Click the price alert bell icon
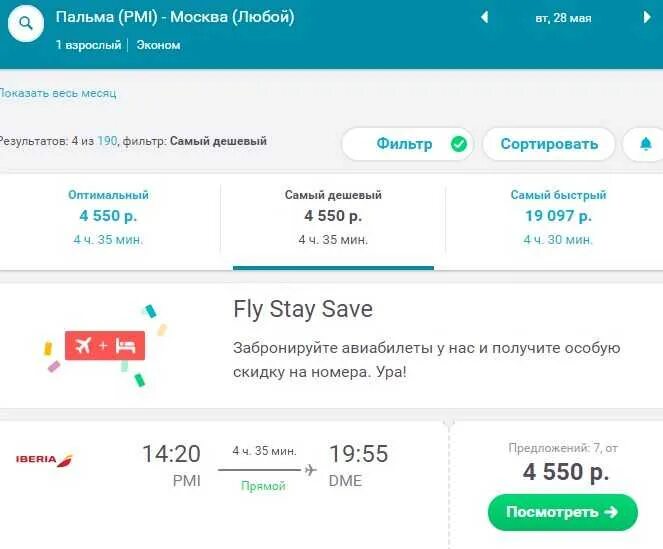 pos(645,144)
